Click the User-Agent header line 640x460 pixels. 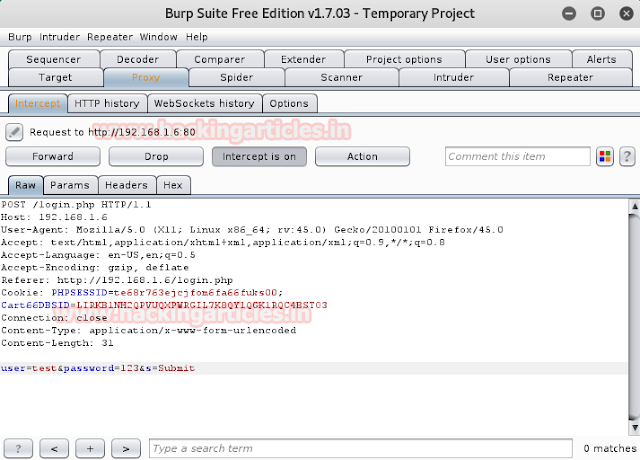252,230
